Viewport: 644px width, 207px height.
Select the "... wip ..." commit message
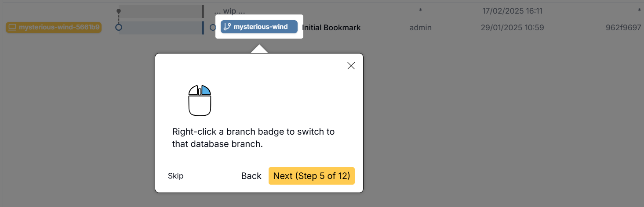[229, 11]
